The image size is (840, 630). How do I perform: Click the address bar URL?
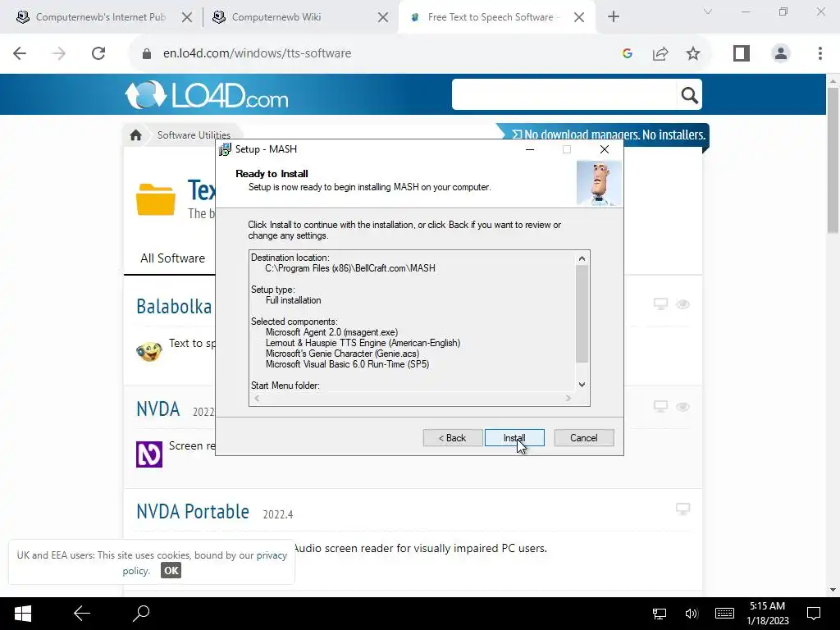click(257, 53)
